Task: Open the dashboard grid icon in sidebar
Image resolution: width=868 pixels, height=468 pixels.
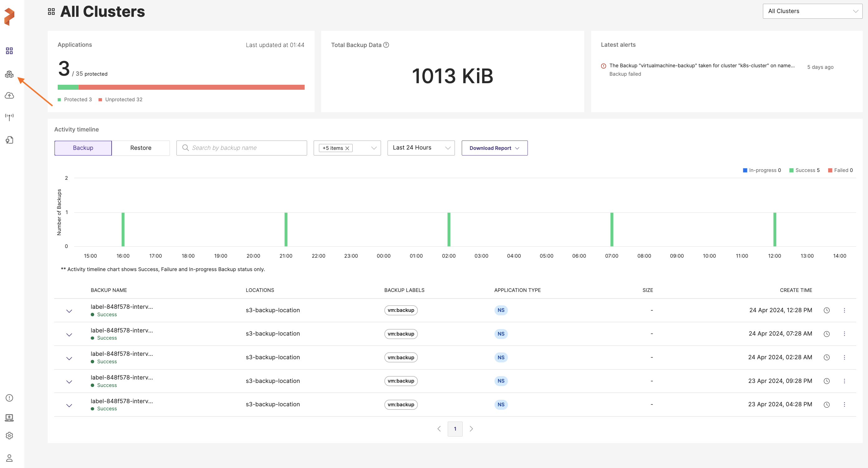Action: pyautogui.click(x=9, y=51)
